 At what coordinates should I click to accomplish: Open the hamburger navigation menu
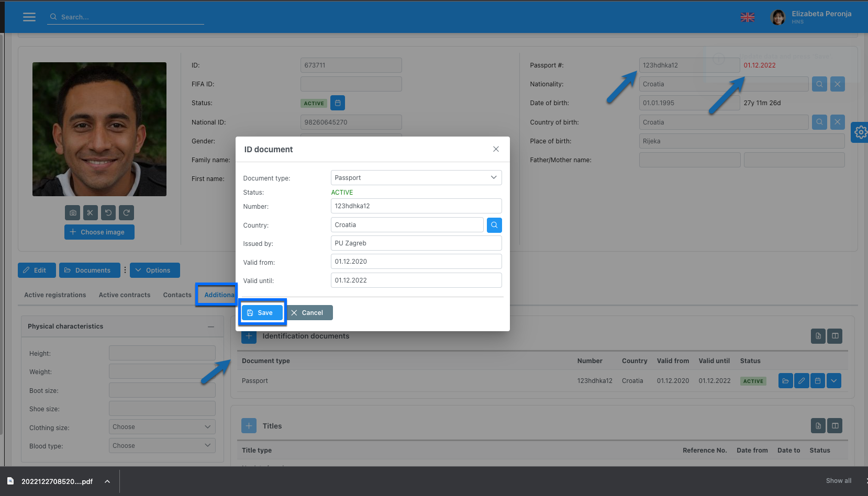(x=29, y=17)
